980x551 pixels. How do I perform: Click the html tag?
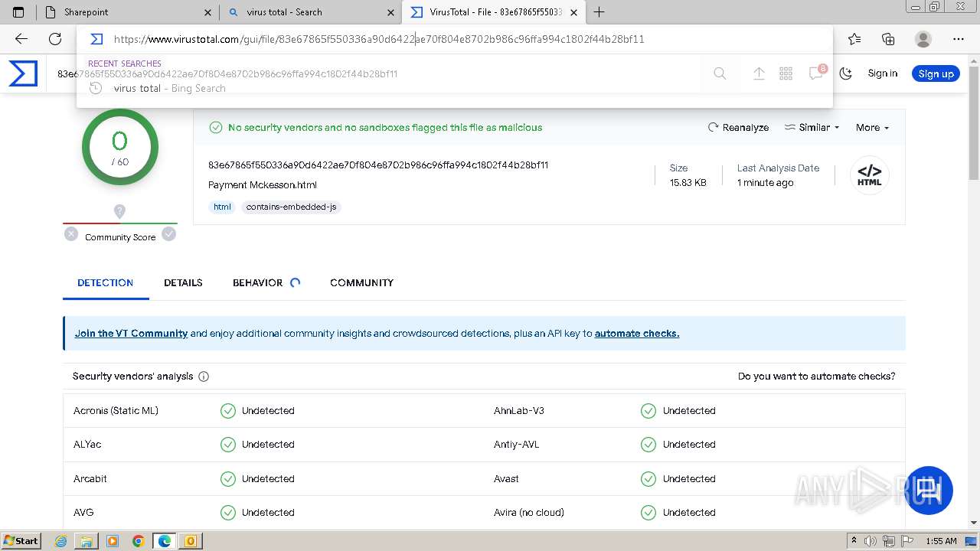[222, 207]
